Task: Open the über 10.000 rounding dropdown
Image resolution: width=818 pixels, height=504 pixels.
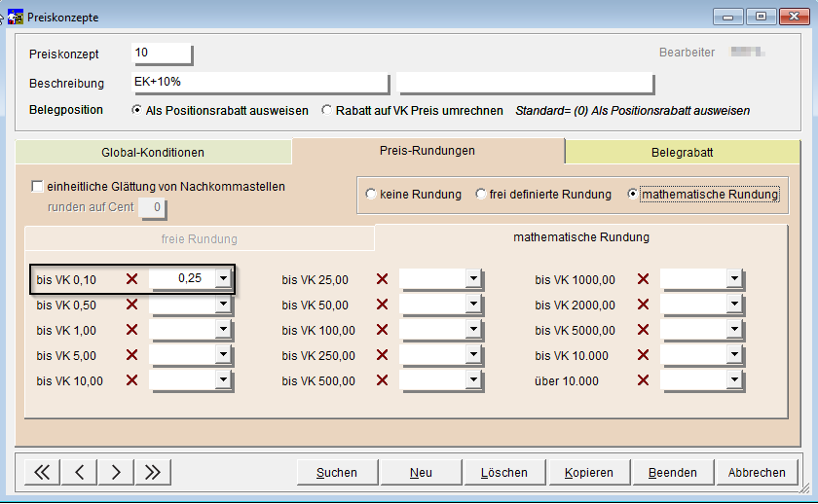Action: click(x=734, y=380)
